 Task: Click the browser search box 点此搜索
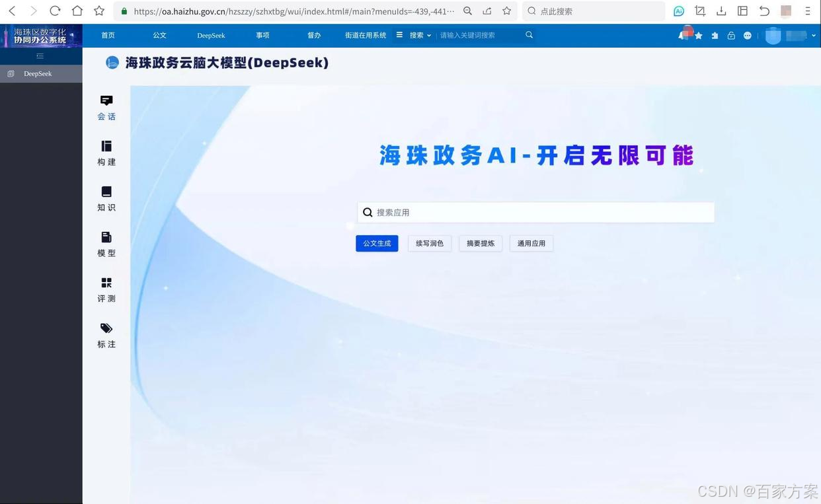click(594, 11)
